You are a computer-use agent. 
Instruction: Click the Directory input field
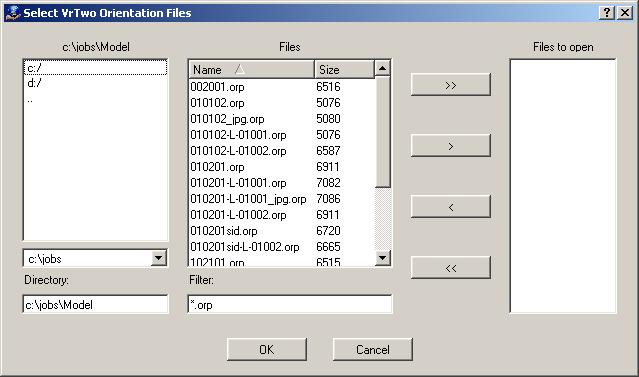(95, 304)
